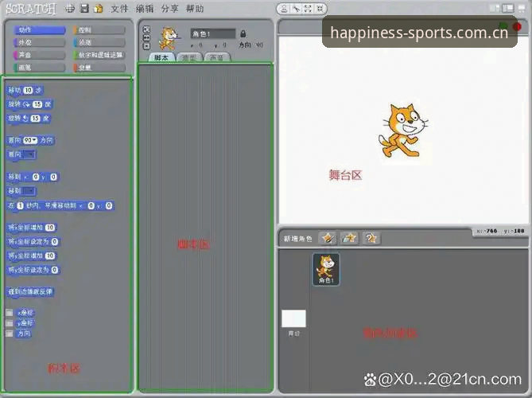532x398 pixels.
Task: Click the share project icon
Action: point(99,9)
